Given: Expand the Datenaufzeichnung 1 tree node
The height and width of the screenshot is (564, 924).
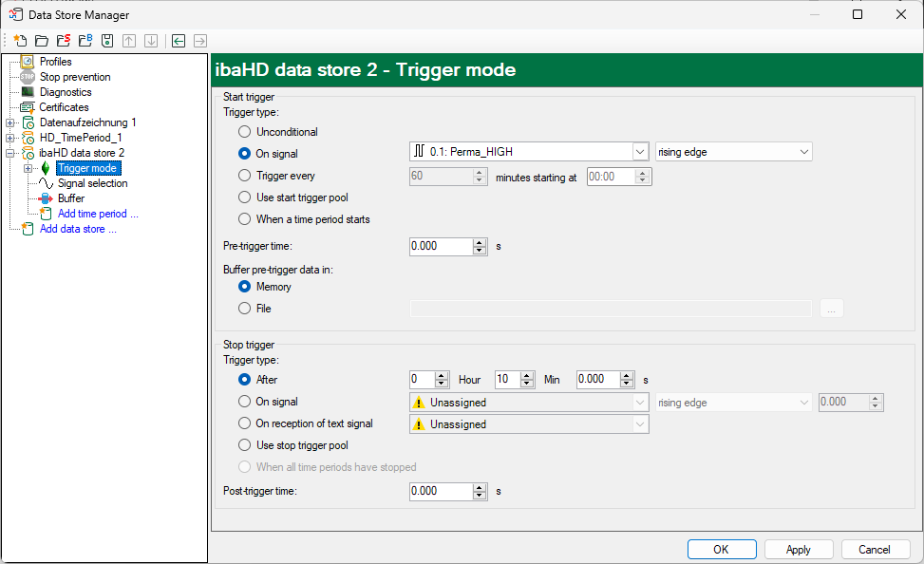Looking at the screenshot, I should [x=10, y=122].
